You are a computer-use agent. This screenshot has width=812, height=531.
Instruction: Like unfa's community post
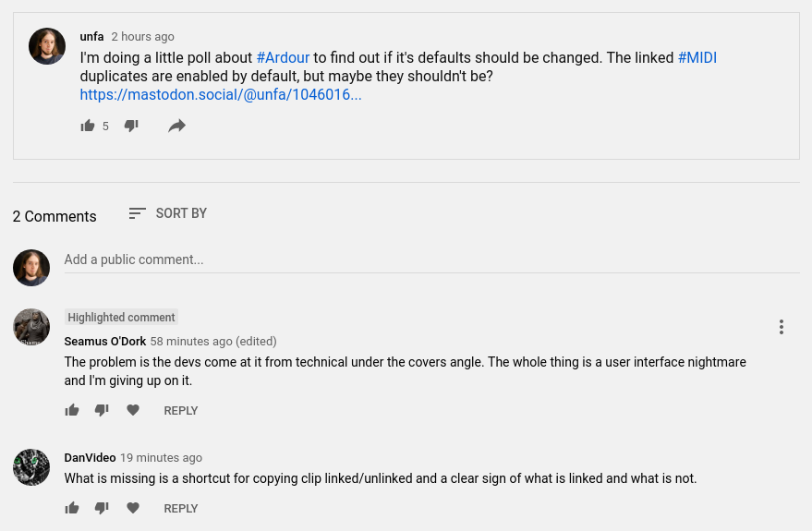coord(88,126)
